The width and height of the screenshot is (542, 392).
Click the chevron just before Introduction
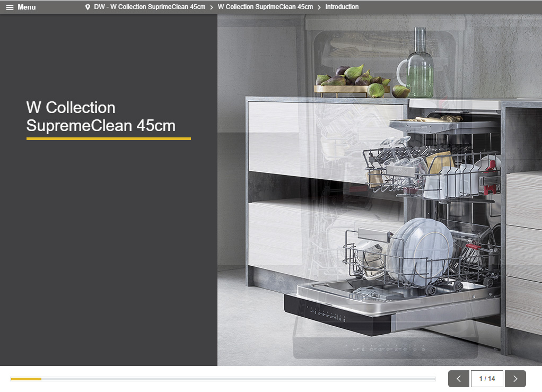click(x=319, y=7)
